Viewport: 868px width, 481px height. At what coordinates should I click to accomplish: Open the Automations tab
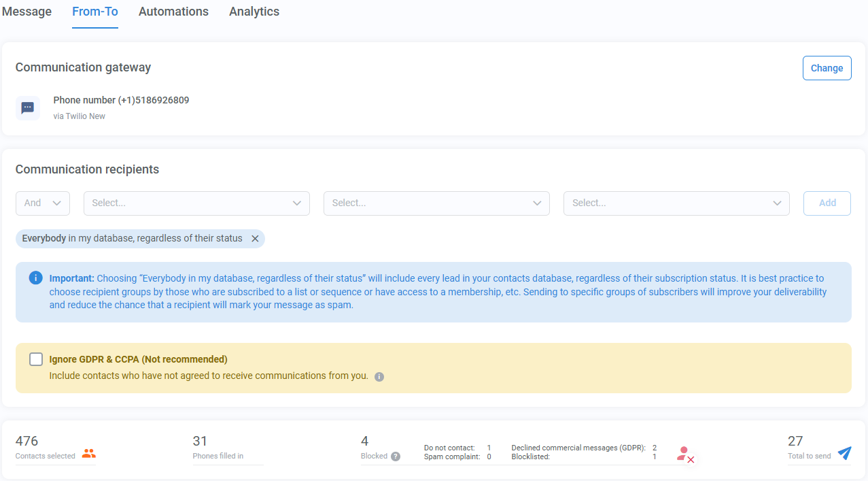(173, 12)
